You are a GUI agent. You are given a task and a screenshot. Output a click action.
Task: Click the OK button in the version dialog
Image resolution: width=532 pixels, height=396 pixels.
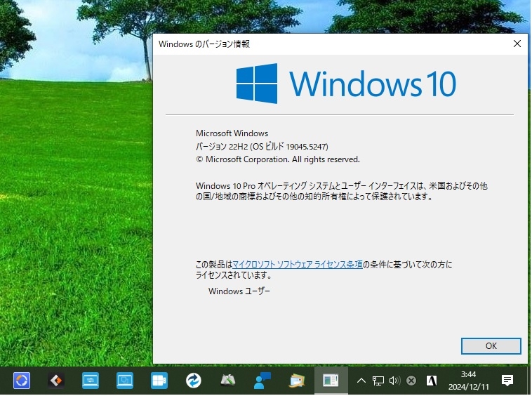(x=491, y=345)
